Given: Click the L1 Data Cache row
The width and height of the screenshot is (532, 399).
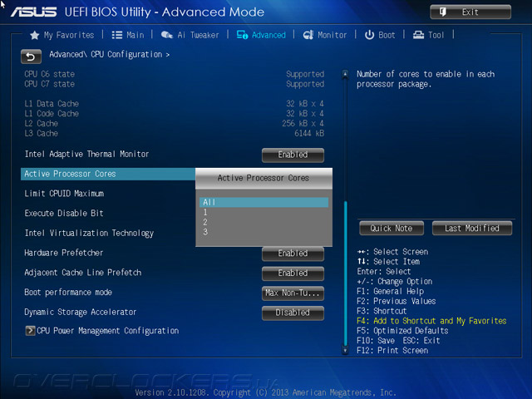Looking at the screenshot, I should tap(174, 103).
